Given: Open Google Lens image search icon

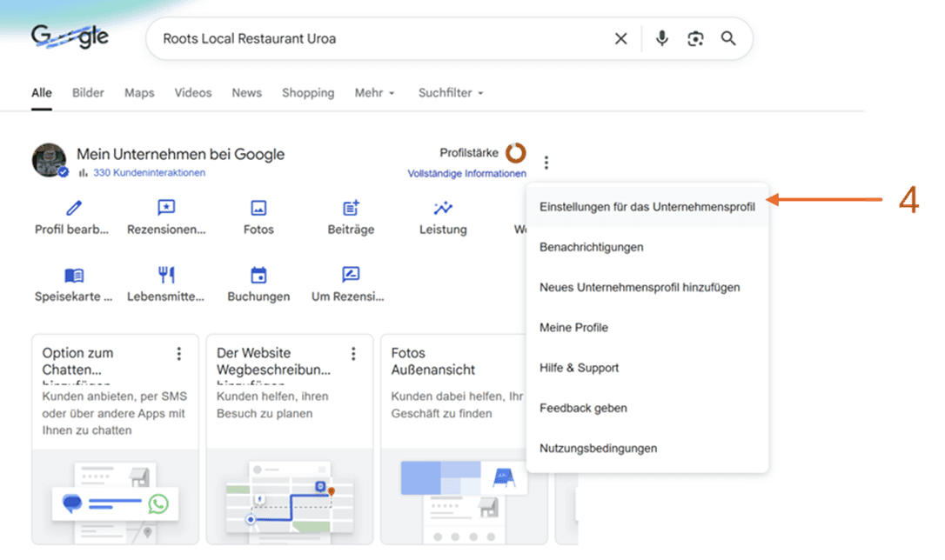Looking at the screenshot, I should [x=695, y=39].
